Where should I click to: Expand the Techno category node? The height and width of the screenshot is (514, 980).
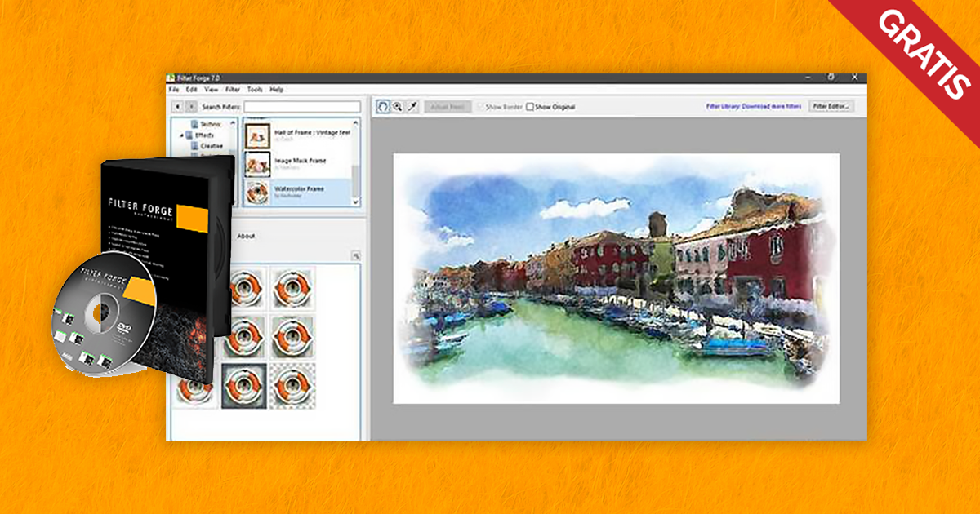[x=185, y=124]
